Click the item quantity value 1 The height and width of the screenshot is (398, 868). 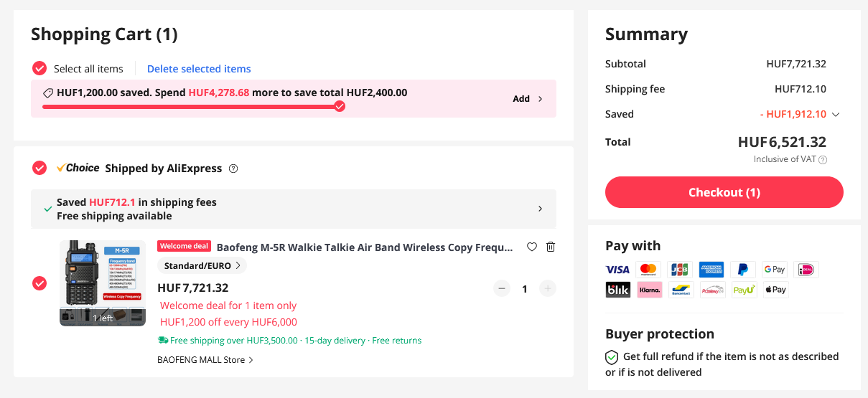click(525, 289)
